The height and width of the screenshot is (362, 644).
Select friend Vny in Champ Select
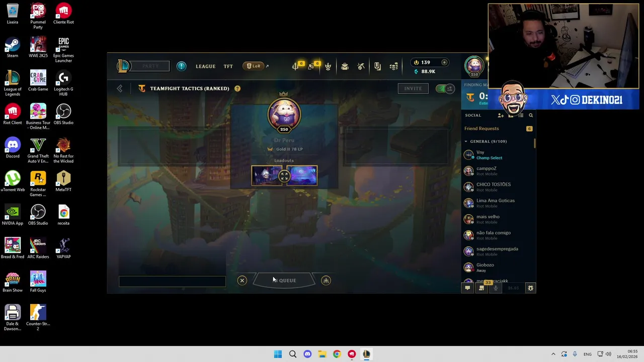pyautogui.click(x=498, y=155)
